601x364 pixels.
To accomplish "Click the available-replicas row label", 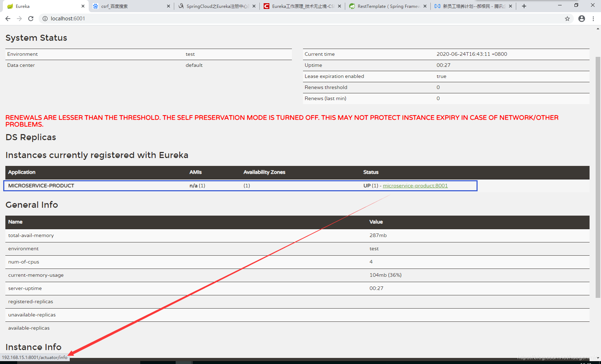I will [x=29, y=328].
